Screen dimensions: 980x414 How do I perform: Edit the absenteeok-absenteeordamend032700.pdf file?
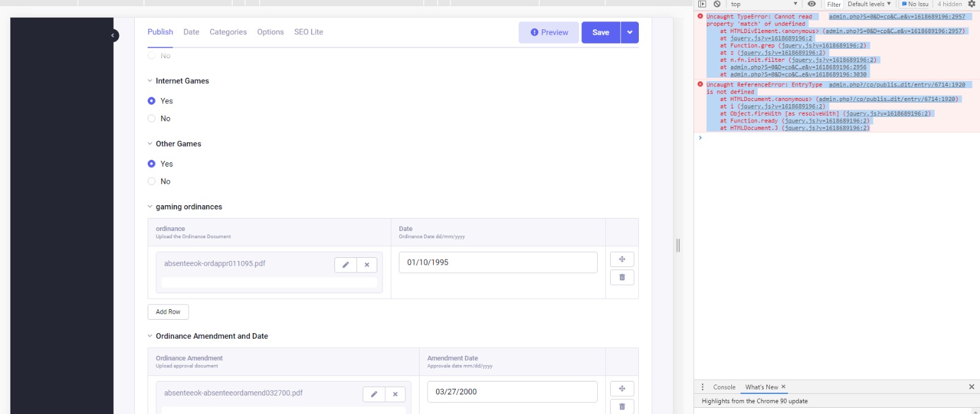click(x=374, y=394)
